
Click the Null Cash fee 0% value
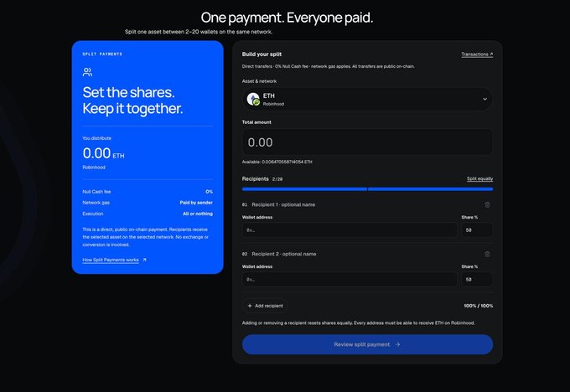[x=209, y=192]
